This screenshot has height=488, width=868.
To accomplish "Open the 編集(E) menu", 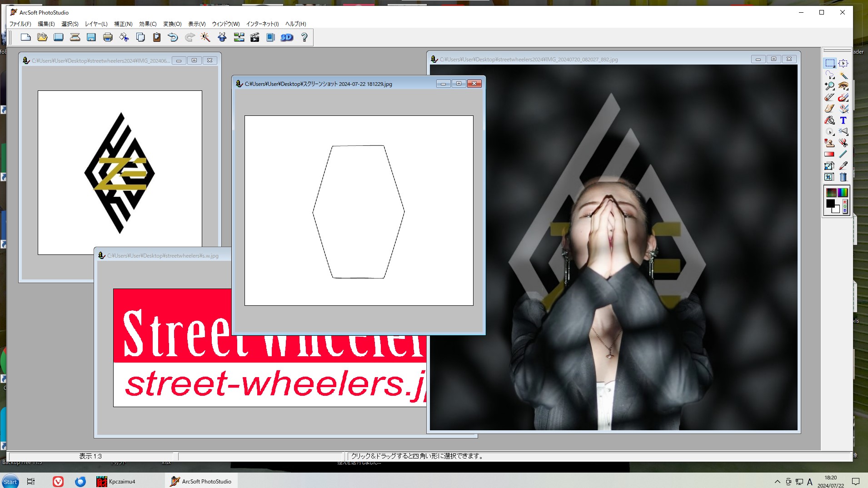I will coord(46,24).
